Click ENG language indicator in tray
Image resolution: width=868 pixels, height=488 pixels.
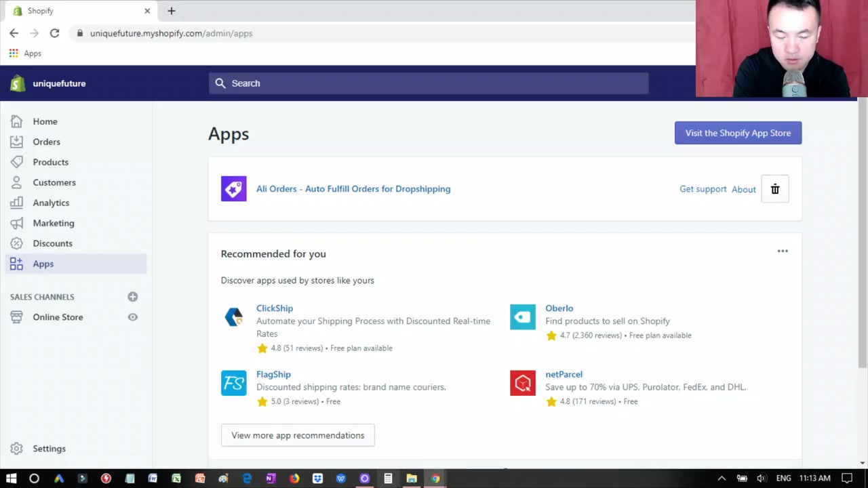click(784, 479)
